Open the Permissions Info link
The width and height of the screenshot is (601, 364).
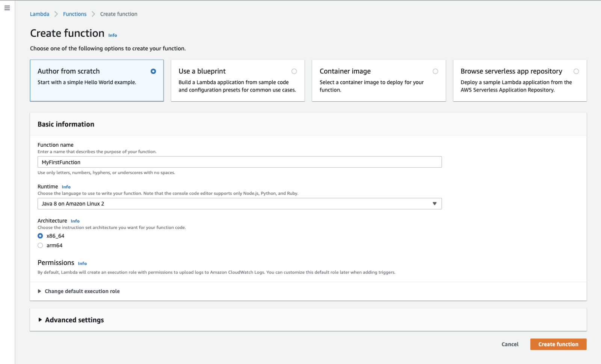click(x=82, y=263)
